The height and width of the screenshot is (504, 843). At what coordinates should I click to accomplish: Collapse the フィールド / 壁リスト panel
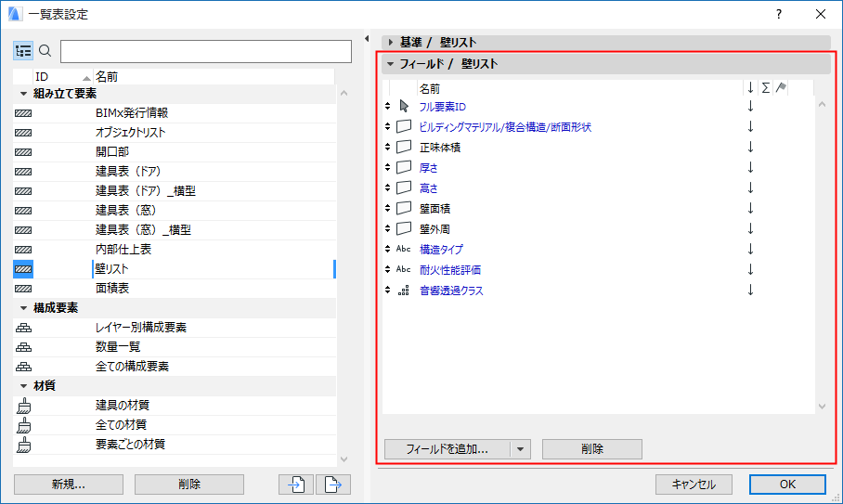391,64
